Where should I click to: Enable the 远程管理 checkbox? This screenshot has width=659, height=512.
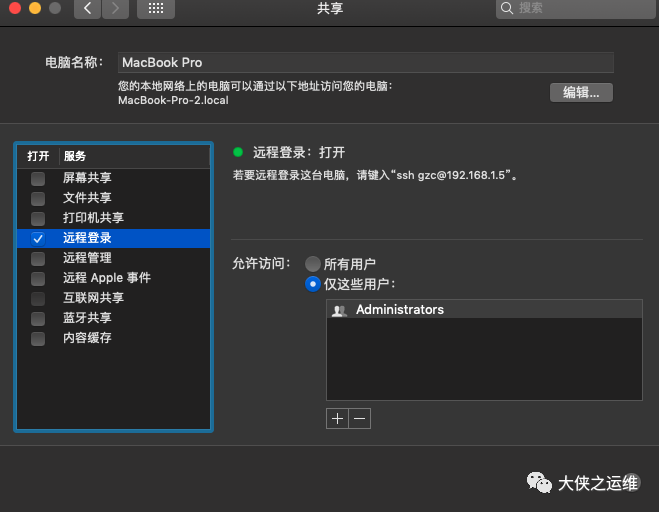pyautogui.click(x=38, y=259)
